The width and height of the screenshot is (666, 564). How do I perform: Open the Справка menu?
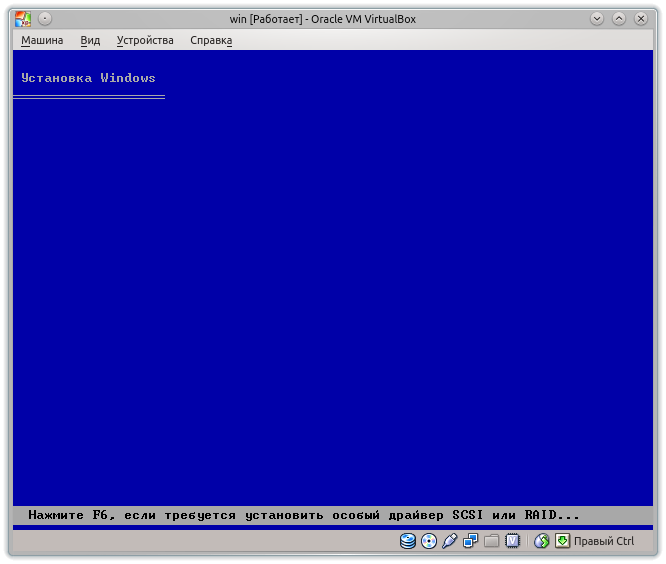coord(211,40)
